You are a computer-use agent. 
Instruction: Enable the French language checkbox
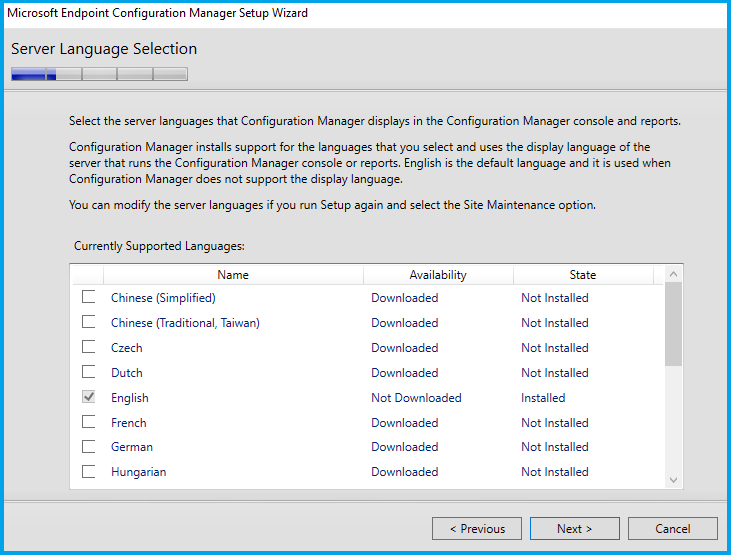tap(89, 422)
